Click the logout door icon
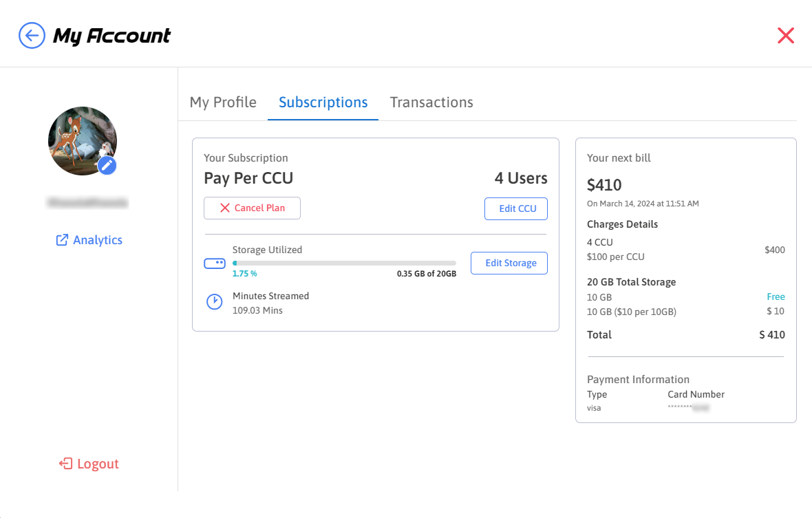This screenshot has width=812, height=518. coord(66,464)
